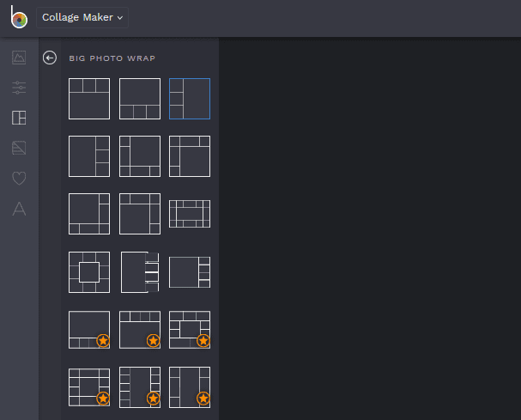Choose highlighted layout with three left cells

click(190, 99)
